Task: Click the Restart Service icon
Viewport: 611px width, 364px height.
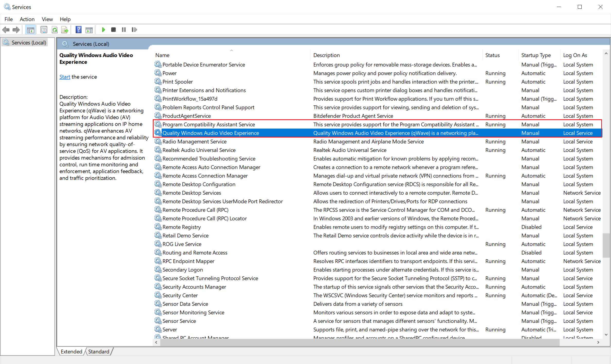Action: [134, 30]
